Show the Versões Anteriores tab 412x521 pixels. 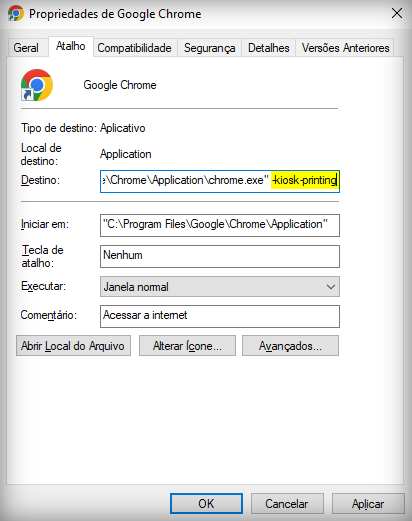point(345,48)
